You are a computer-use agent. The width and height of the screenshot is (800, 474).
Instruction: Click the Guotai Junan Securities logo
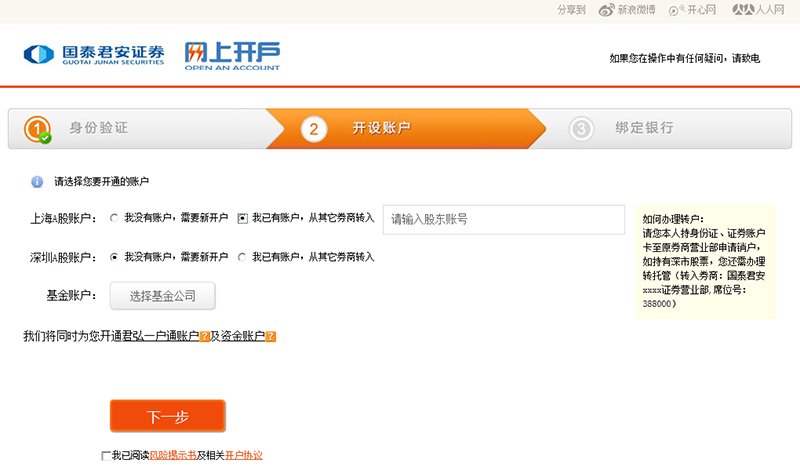95,54
